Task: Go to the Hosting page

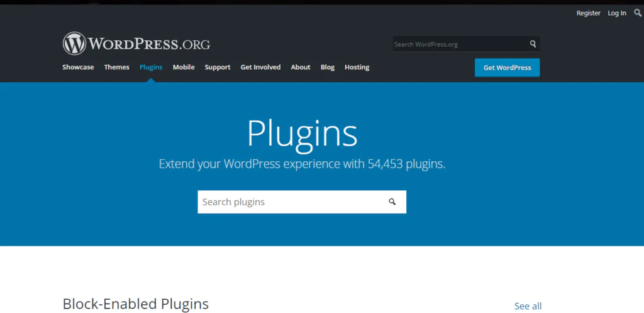Action: point(357,67)
